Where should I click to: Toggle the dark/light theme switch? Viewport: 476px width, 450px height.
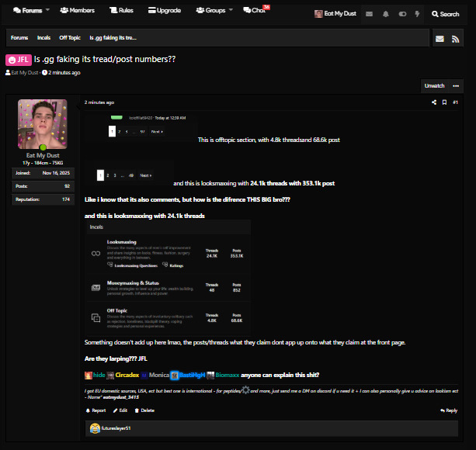click(x=402, y=14)
